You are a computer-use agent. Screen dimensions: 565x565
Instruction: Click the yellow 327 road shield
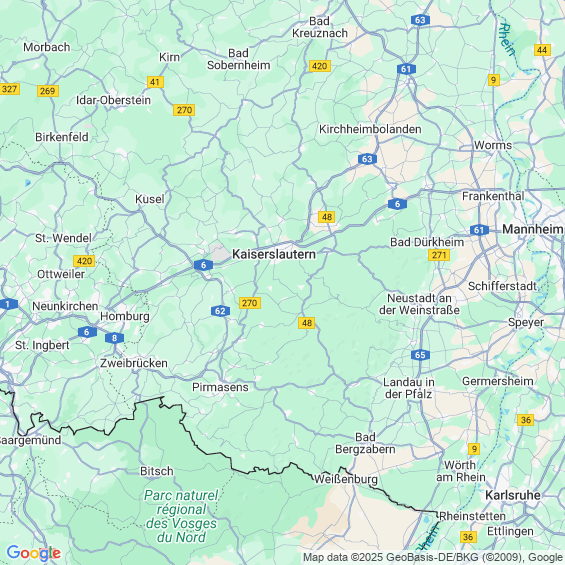[x=9, y=89]
